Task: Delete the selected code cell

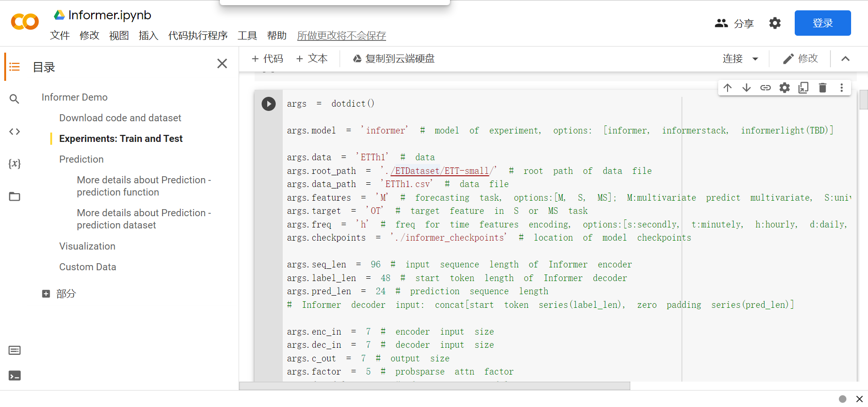Action: [822, 87]
